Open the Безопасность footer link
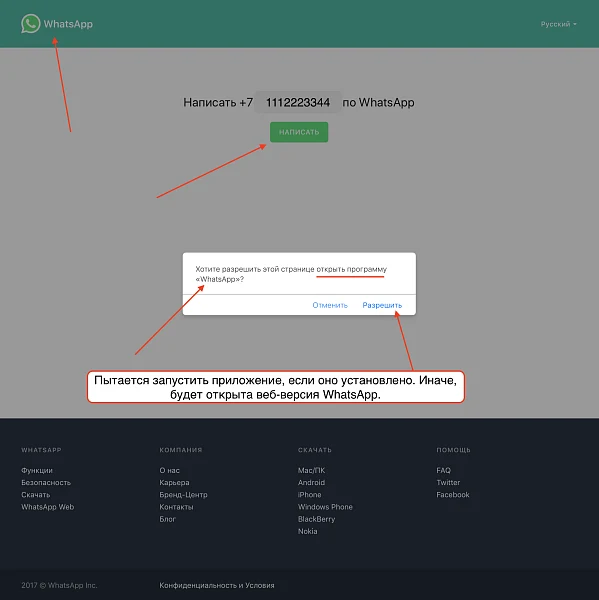The image size is (599, 600). pos(46,483)
